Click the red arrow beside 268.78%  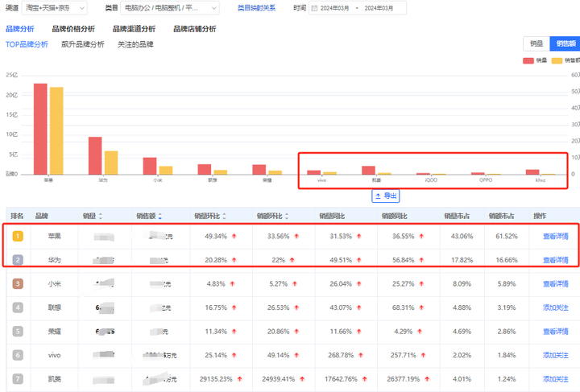point(361,356)
